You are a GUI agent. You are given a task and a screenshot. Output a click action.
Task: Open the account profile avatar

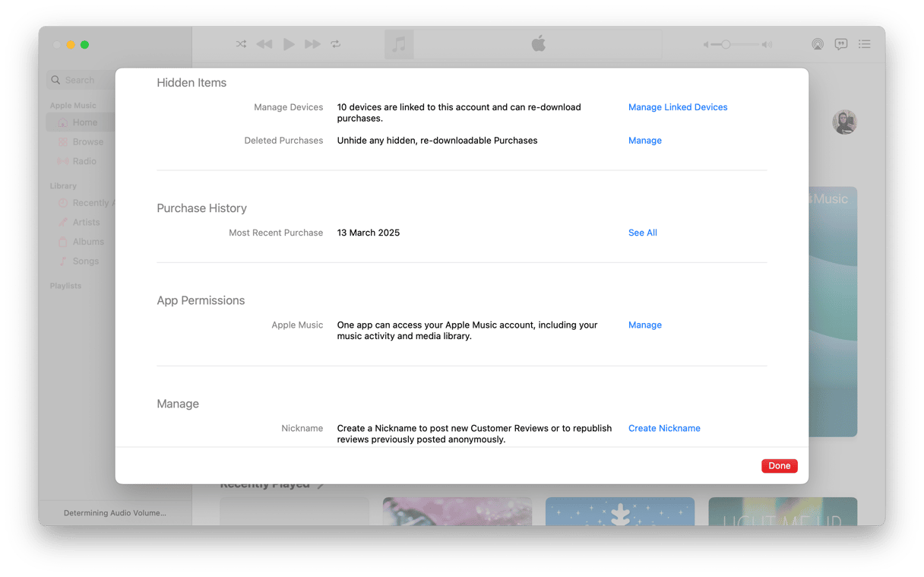pyautogui.click(x=844, y=122)
